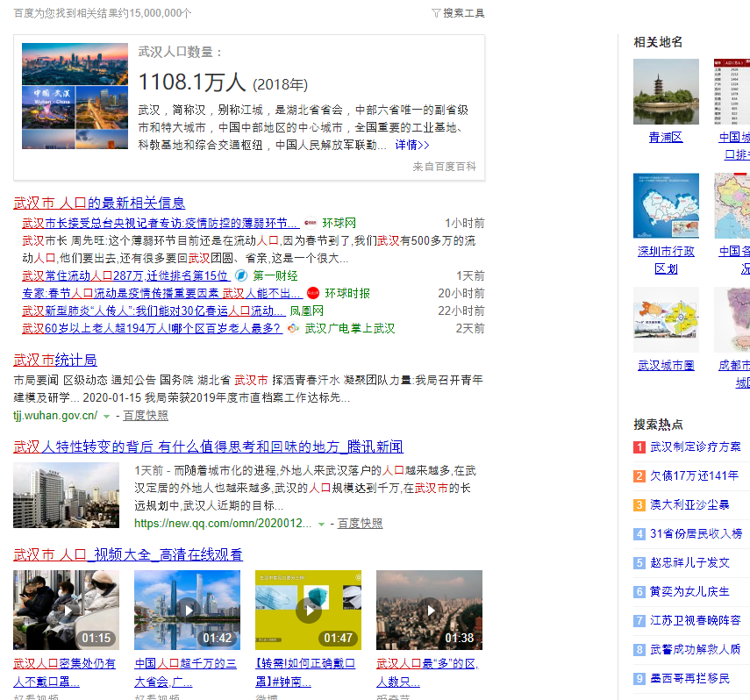This screenshot has height=700, width=750.
Task: Open hot search 31省份居民收入榜
Action: coord(696,533)
